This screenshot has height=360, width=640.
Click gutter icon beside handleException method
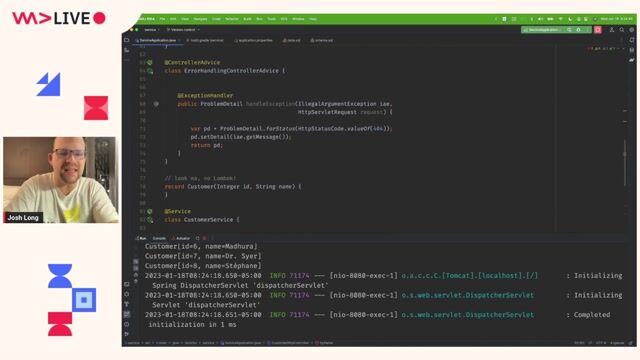156,104
